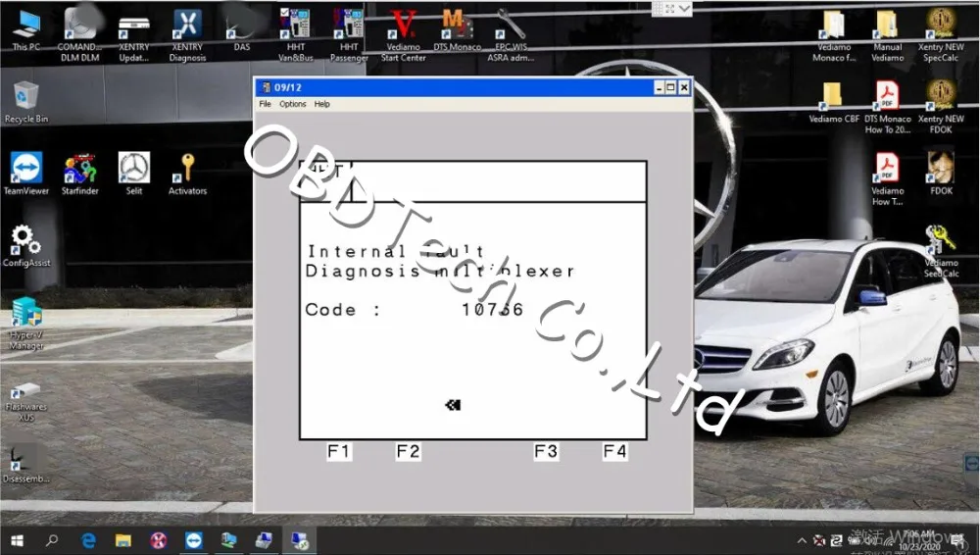Viewport: 980px width, 555px height.
Task: Open taskbar search magnifier
Action: tap(53, 540)
